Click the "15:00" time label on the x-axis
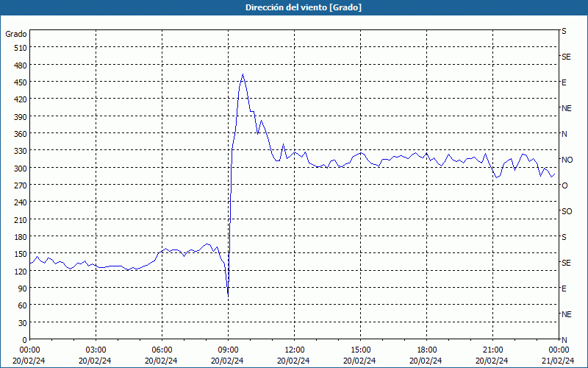The width and height of the screenshot is (588, 368). point(360,350)
